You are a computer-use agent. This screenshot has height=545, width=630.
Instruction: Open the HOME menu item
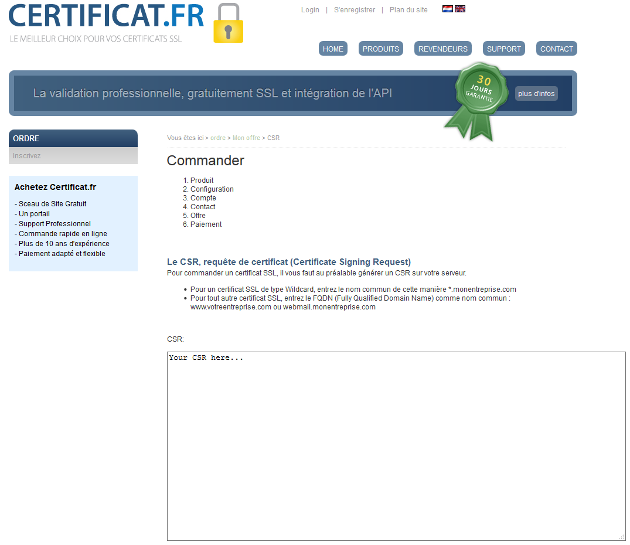[x=333, y=49]
